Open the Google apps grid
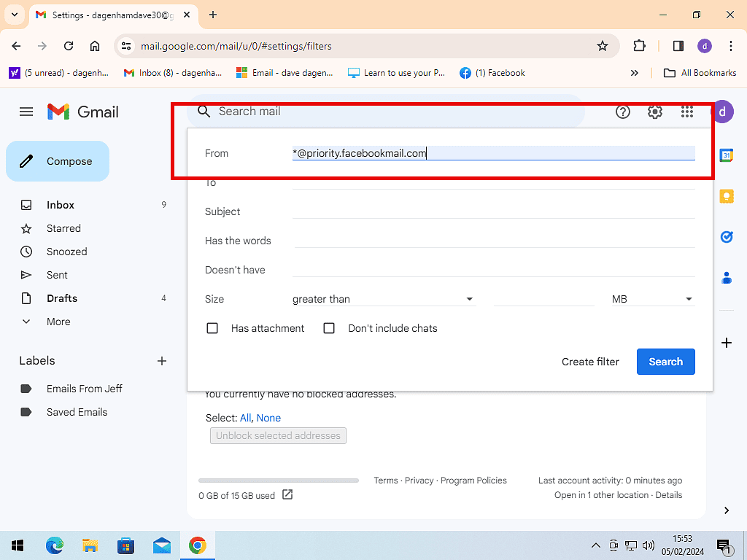 [686, 112]
